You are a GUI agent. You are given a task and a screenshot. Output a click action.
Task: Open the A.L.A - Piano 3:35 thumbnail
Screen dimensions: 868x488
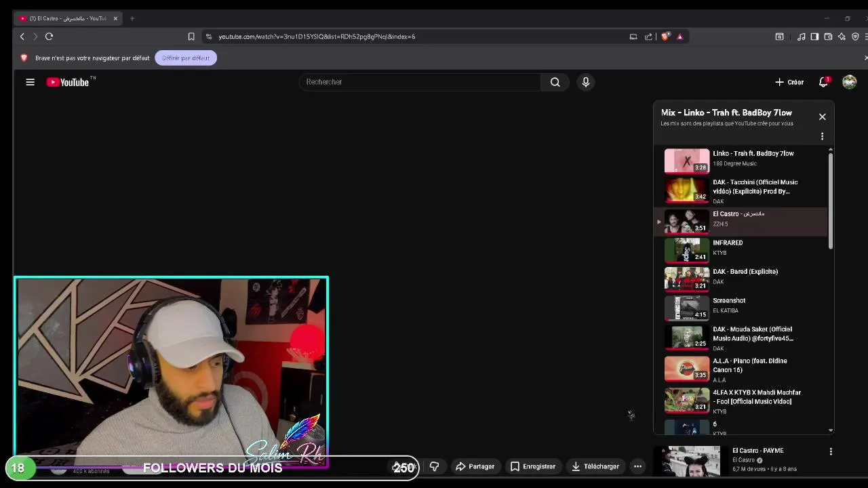click(687, 369)
